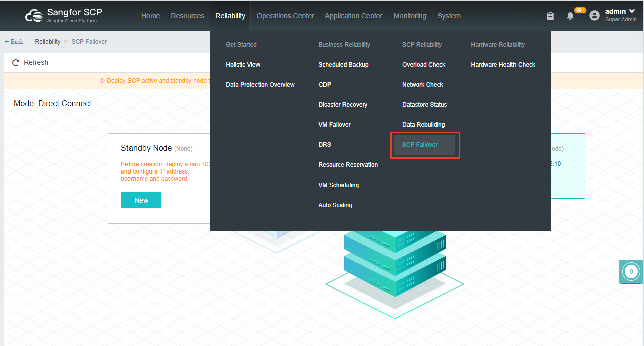Click the Hardware Reliability column header
This screenshot has width=644, height=346.
497,44
